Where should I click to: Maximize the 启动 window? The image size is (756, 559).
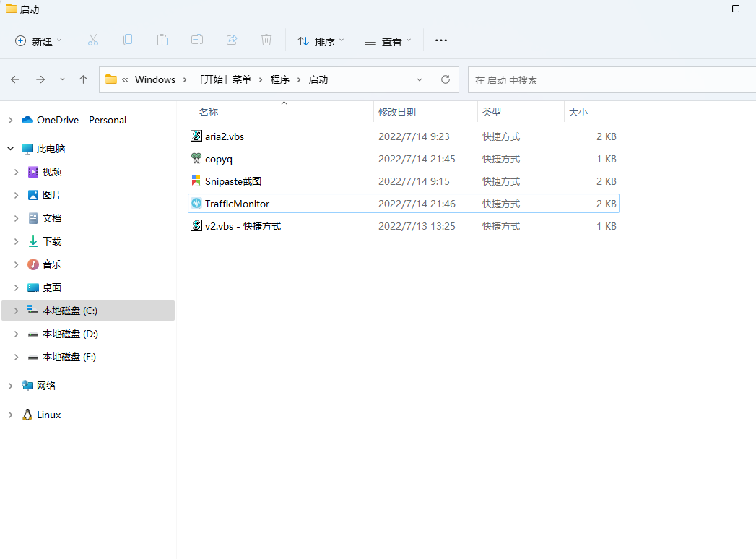pyautogui.click(x=735, y=9)
